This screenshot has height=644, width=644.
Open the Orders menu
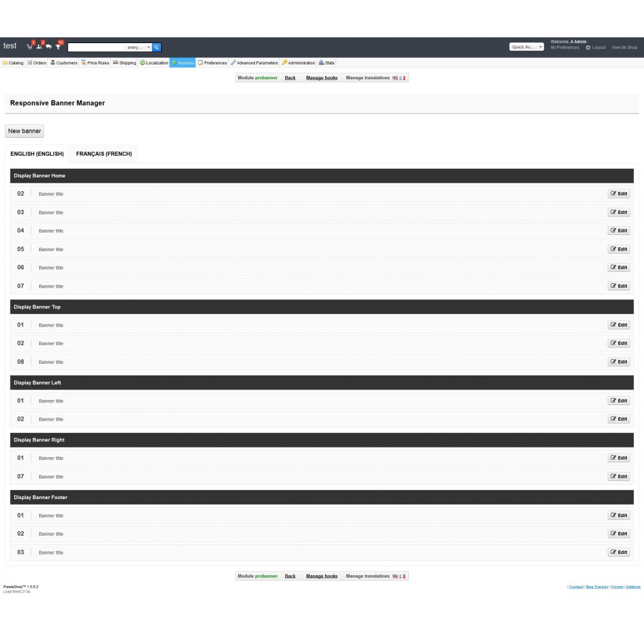pyautogui.click(x=37, y=63)
